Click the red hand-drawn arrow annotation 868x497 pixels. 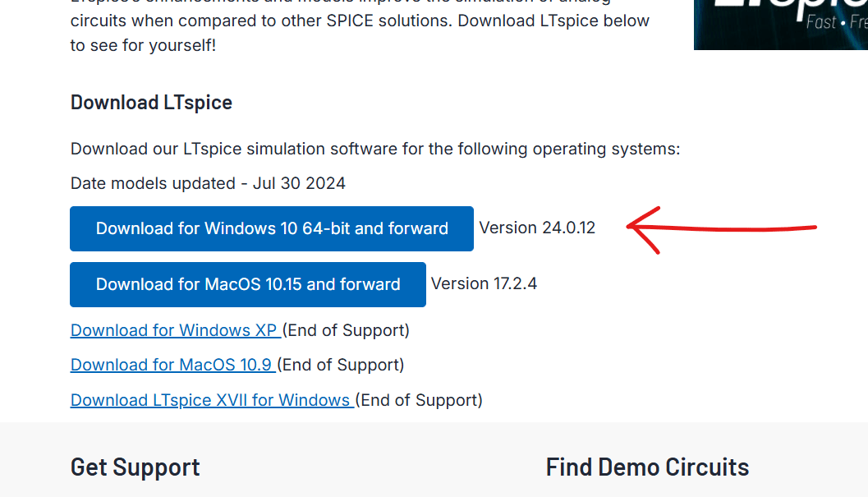721,230
